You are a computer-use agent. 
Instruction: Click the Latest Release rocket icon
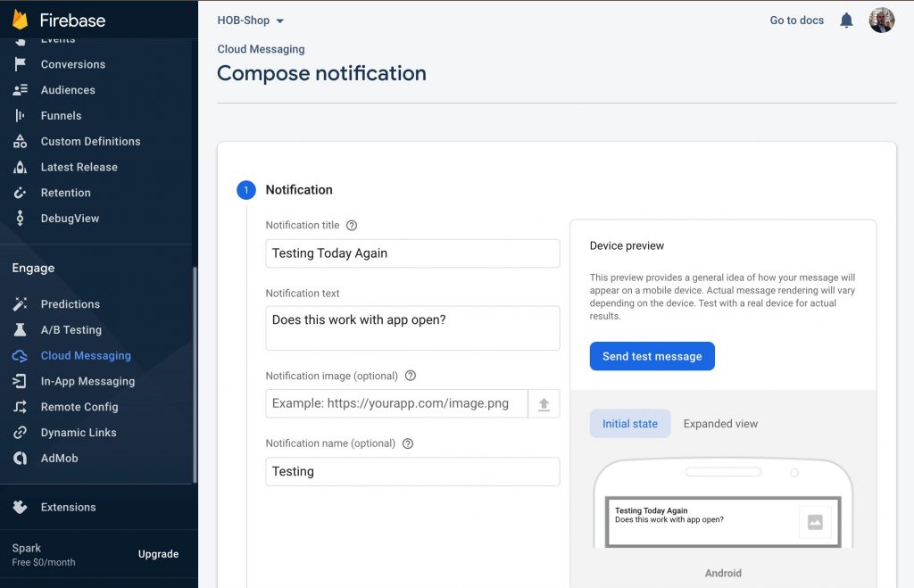tap(20, 167)
